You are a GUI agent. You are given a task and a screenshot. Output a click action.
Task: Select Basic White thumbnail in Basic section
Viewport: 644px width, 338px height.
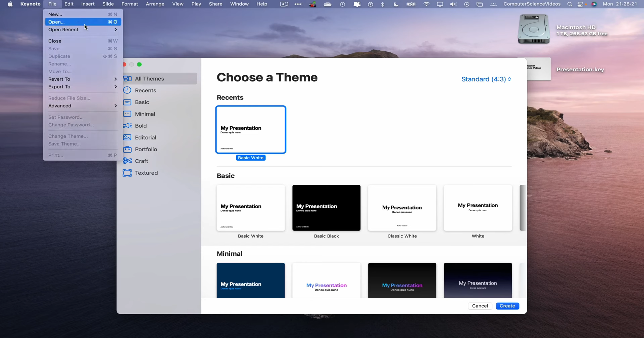point(251,208)
